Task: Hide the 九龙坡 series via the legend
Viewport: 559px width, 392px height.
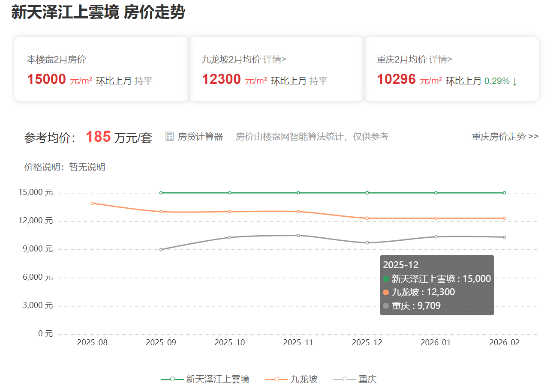Action: (292, 379)
